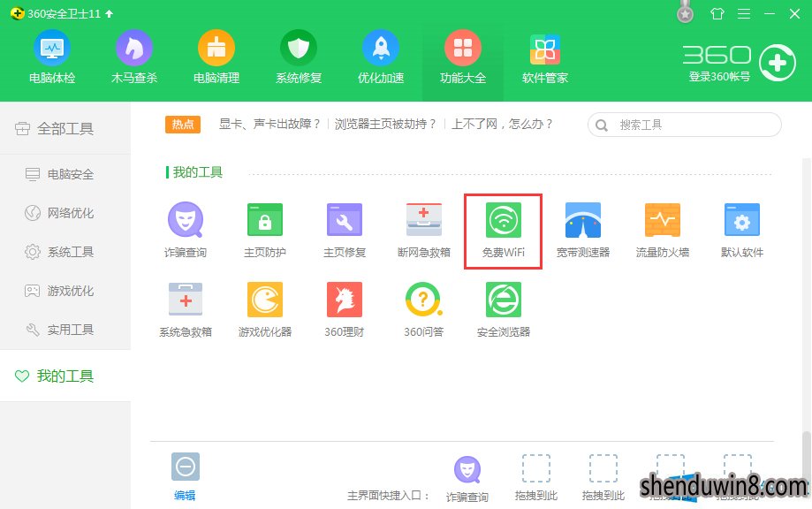This screenshot has width=812, height=509.
Task: Launch the 流量防火墙 tool
Action: click(x=663, y=230)
